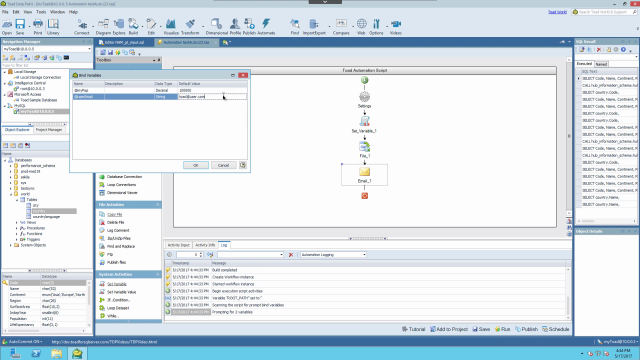Click Add to Project button
640x360 pixels.
pyautogui.click(x=449, y=329)
